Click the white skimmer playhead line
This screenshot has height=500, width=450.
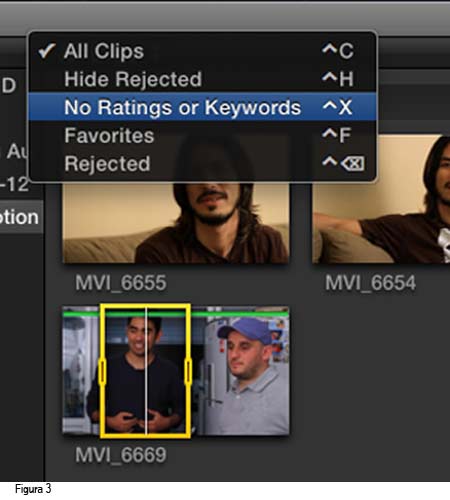tap(146, 371)
